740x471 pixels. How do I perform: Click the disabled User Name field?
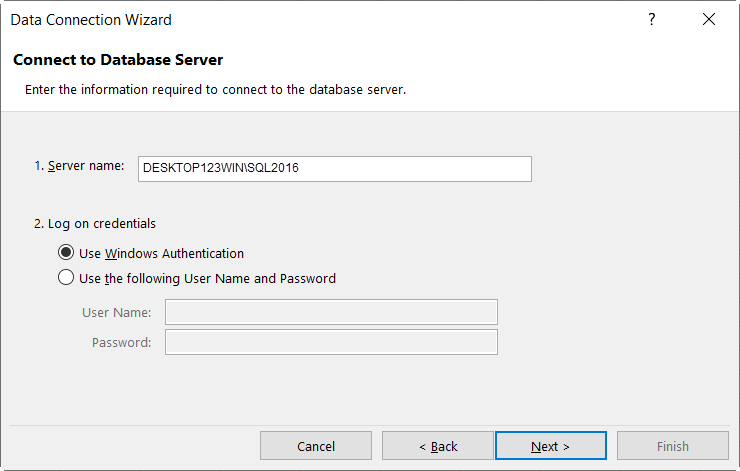[331, 312]
